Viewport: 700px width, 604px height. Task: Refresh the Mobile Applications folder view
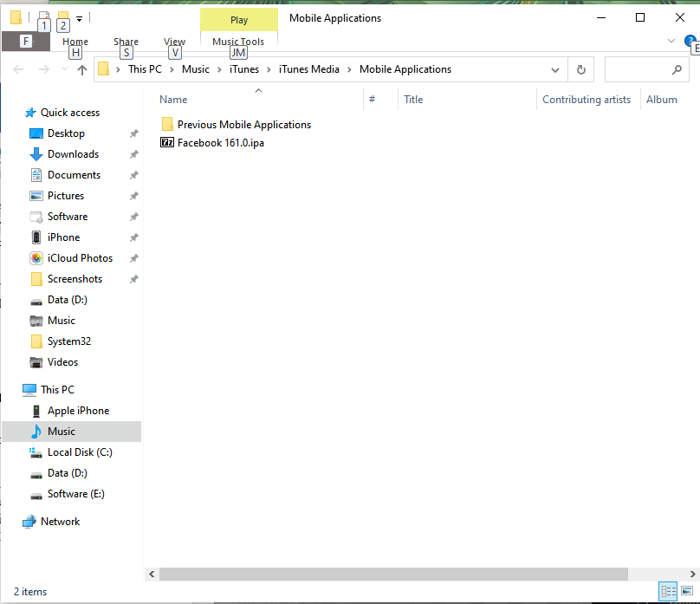[580, 70]
